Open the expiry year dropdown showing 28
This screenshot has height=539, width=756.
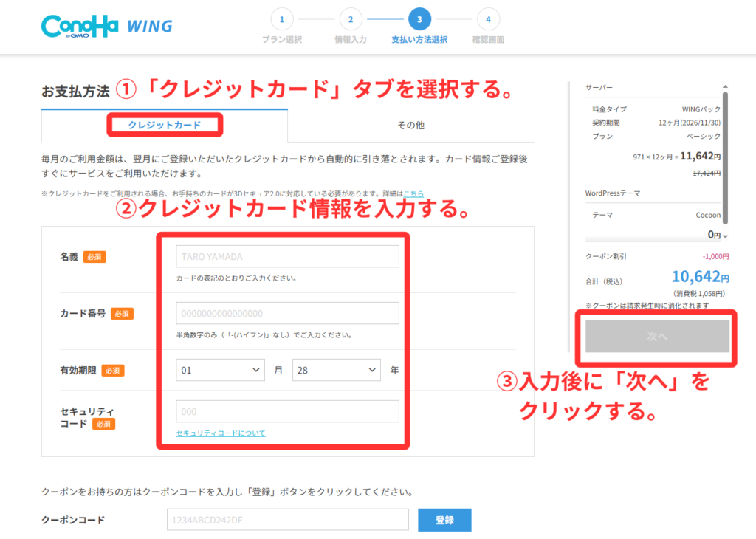pyautogui.click(x=336, y=370)
